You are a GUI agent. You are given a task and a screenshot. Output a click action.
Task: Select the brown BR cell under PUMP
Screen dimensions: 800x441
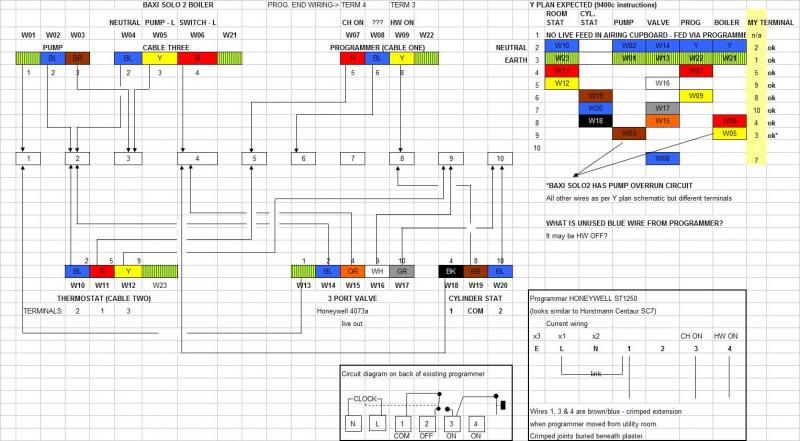77,59
